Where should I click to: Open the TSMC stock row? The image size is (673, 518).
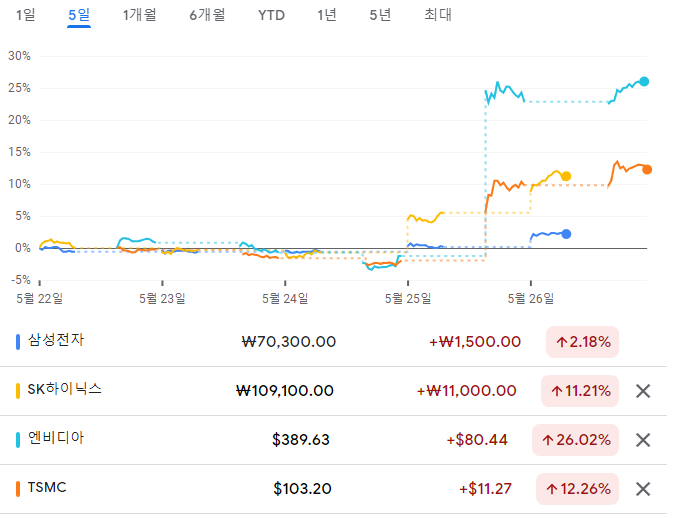click(x=333, y=489)
